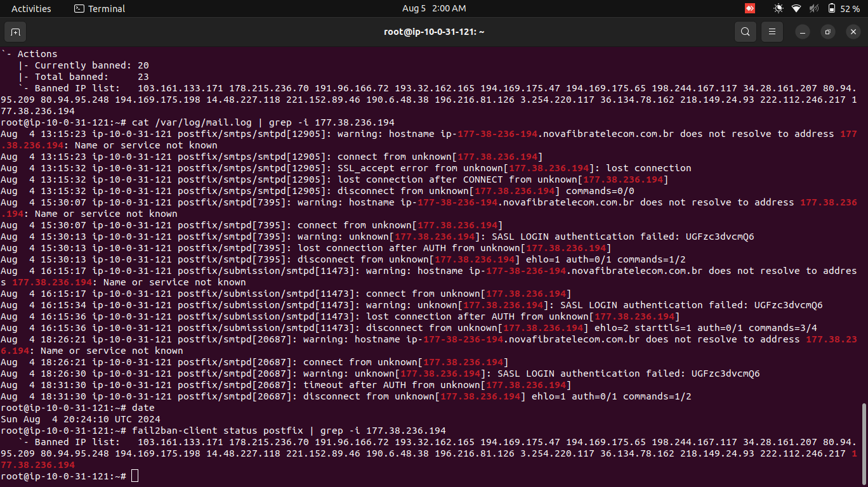Click the smtpd[12905] connect from unknown line
Viewport: 868px width, 487px height.
[272, 157]
